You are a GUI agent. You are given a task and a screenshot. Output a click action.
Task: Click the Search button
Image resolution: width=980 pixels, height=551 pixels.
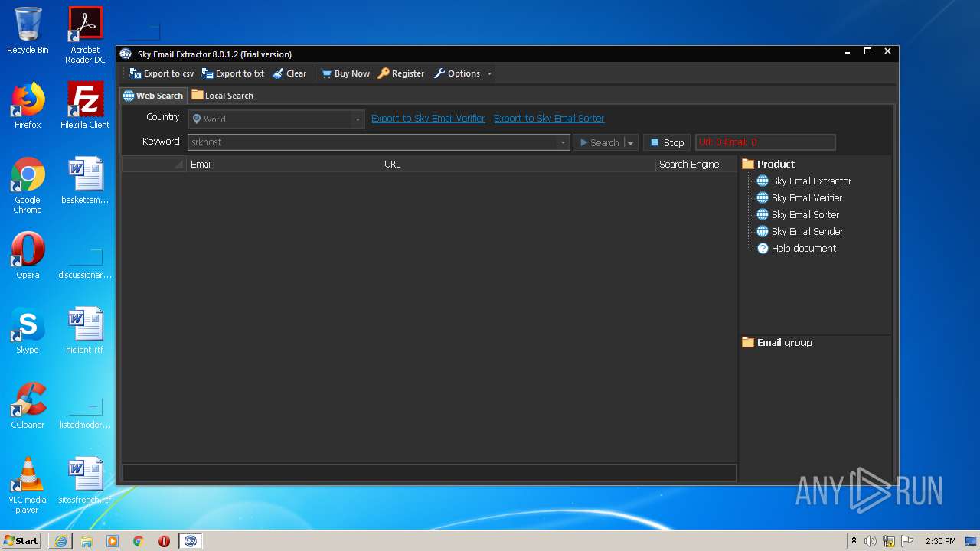click(x=599, y=142)
